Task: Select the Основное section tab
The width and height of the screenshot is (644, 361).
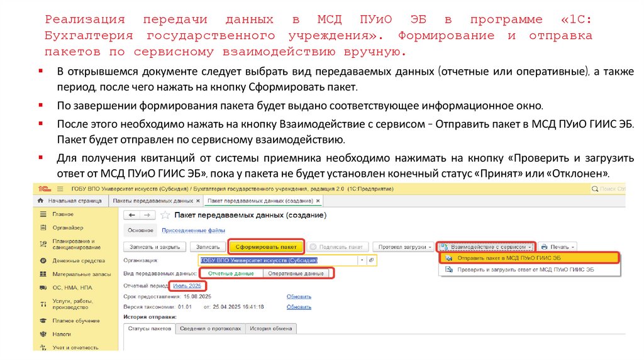Action: pos(140,230)
